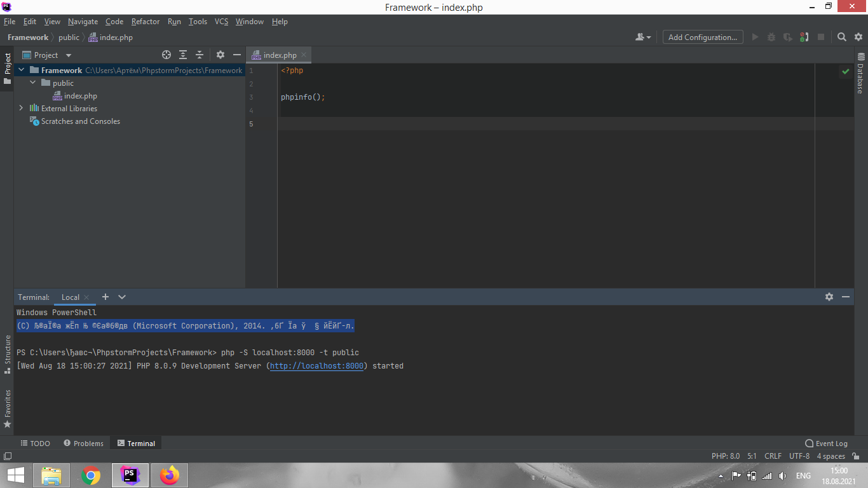Click the Stop square icon
The image size is (868, 488).
[x=821, y=37]
